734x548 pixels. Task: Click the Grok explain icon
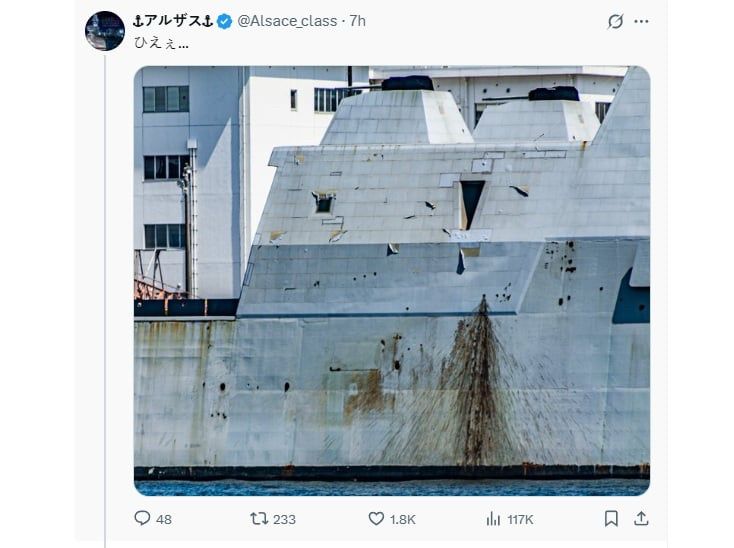point(615,22)
